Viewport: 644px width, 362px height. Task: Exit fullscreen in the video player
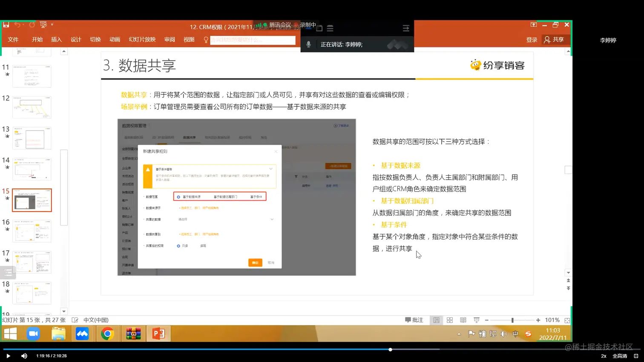pyautogui.click(x=636, y=356)
